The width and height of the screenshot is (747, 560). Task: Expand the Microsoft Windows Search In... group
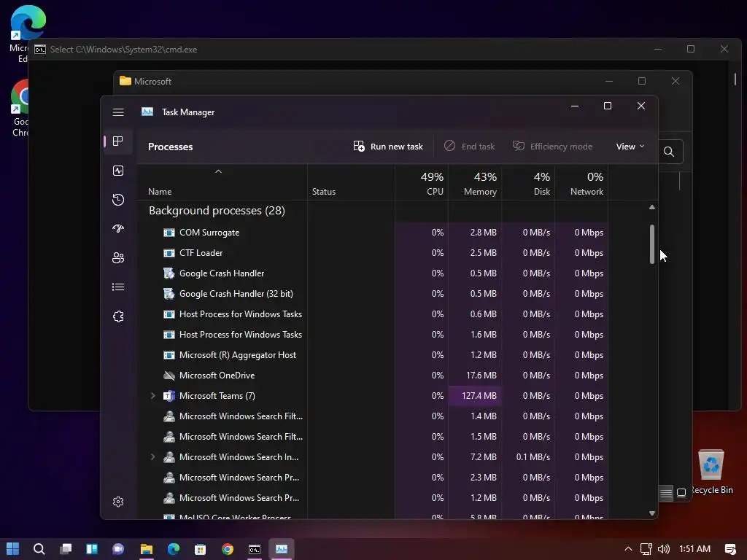[153, 456]
